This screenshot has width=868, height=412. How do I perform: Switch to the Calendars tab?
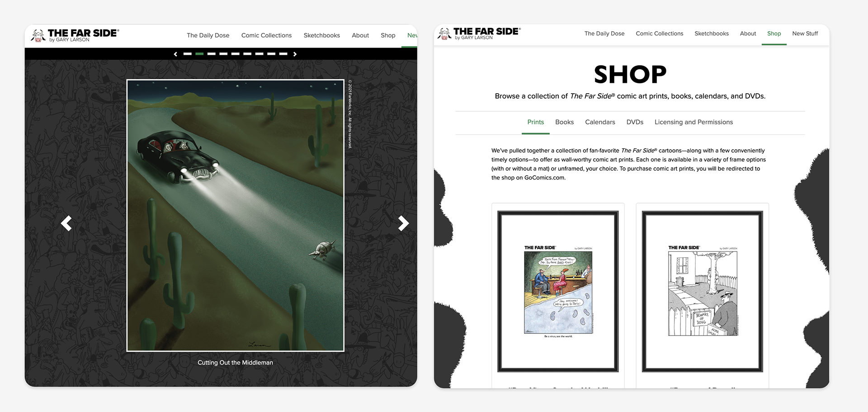(600, 122)
